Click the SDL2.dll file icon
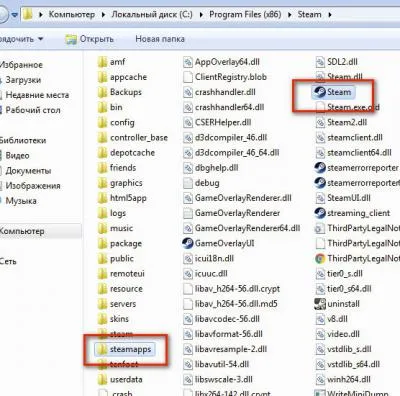The image size is (400, 396). [x=320, y=62]
